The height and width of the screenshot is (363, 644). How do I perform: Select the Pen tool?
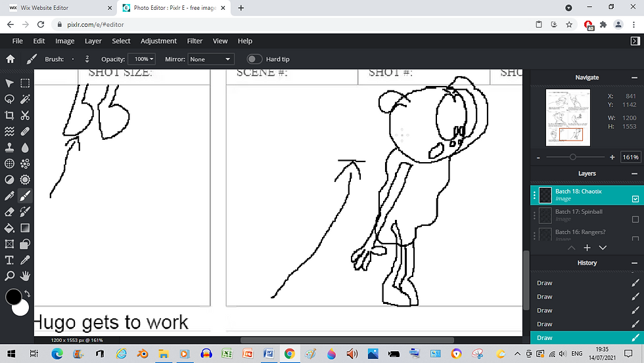point(9,196)
